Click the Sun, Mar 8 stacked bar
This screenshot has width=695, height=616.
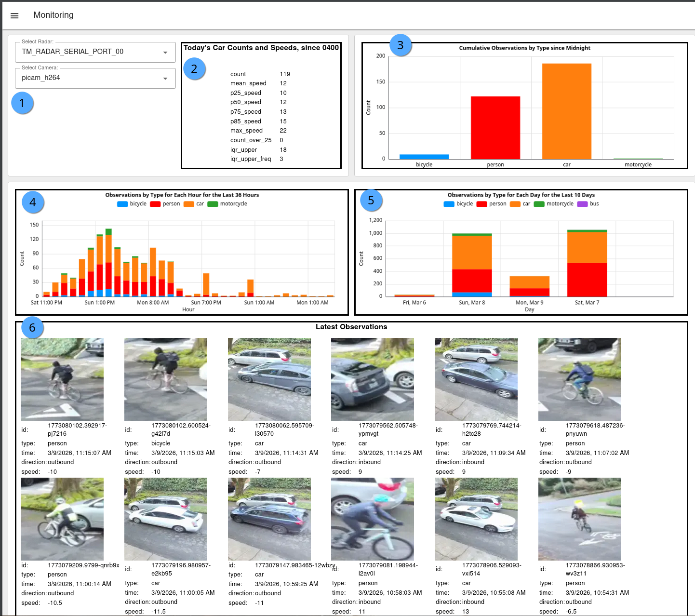coord(472,265)
